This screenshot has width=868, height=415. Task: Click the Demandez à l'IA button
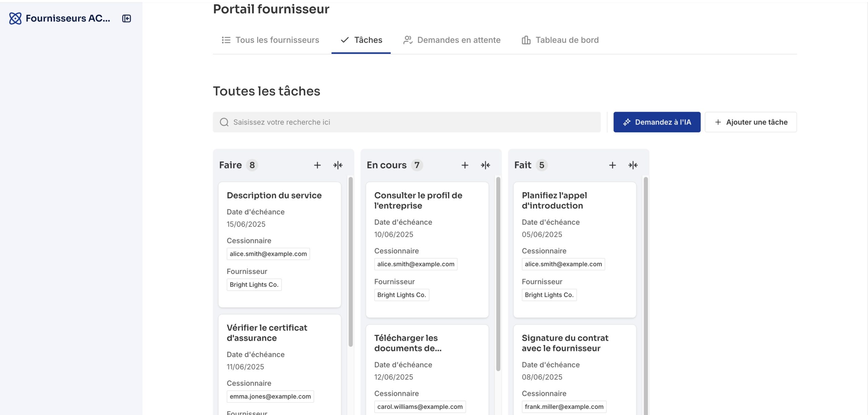[657, 122]
